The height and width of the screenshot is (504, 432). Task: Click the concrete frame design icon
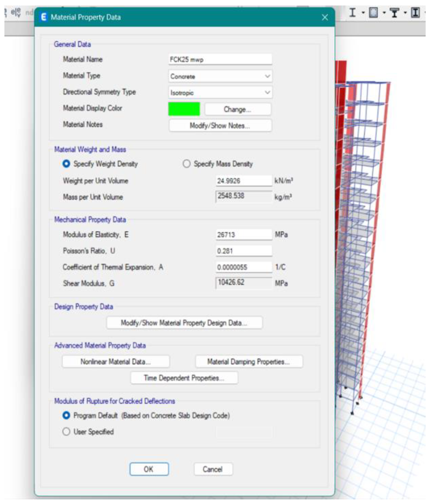click(373, 13)
